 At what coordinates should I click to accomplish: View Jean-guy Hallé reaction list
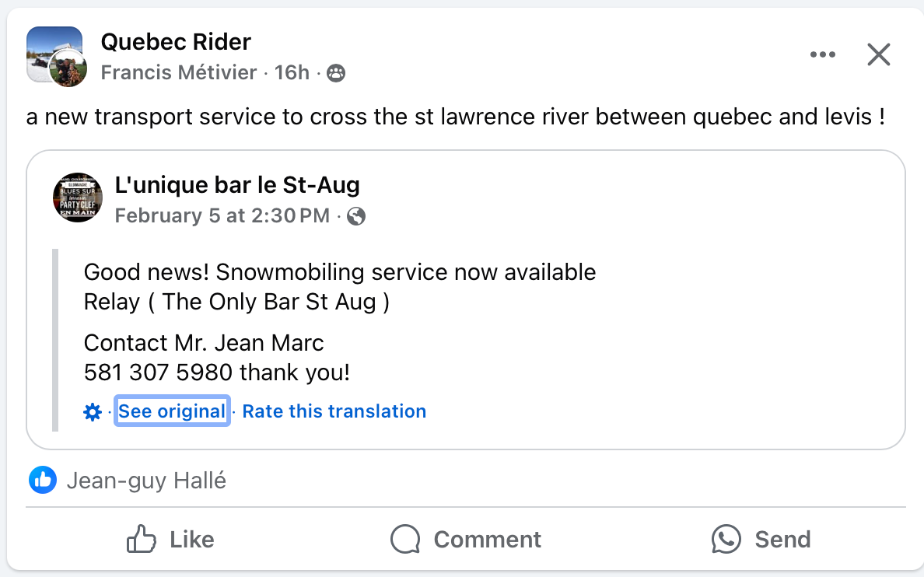[x=146, y=481]
